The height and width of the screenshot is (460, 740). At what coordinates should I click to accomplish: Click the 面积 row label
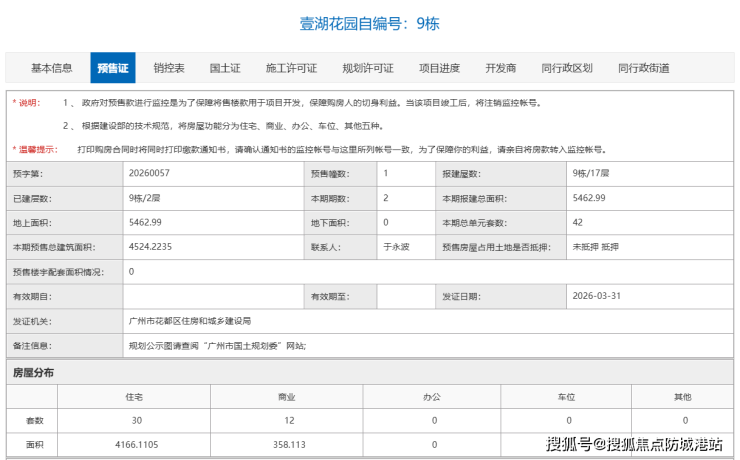click(34, 445)
